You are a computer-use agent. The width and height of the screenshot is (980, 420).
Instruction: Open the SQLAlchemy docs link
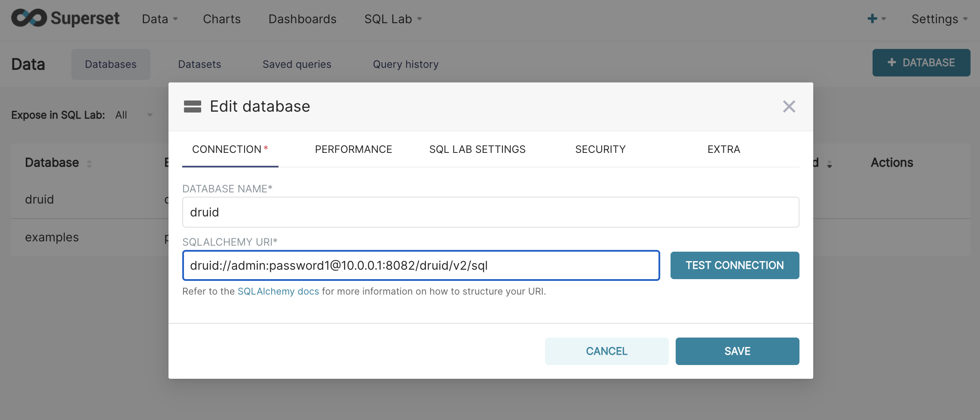pyautogui.click(x=278, y=291)
